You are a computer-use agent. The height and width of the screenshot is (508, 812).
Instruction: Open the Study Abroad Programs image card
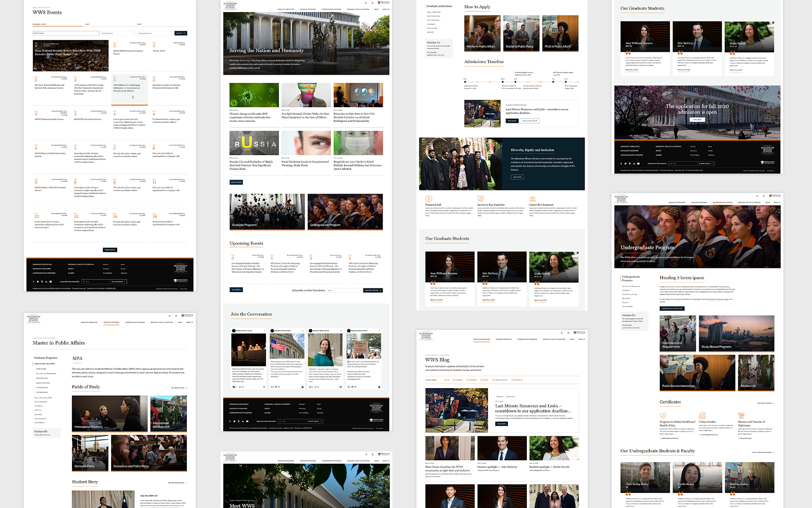[x=736, y=333]
